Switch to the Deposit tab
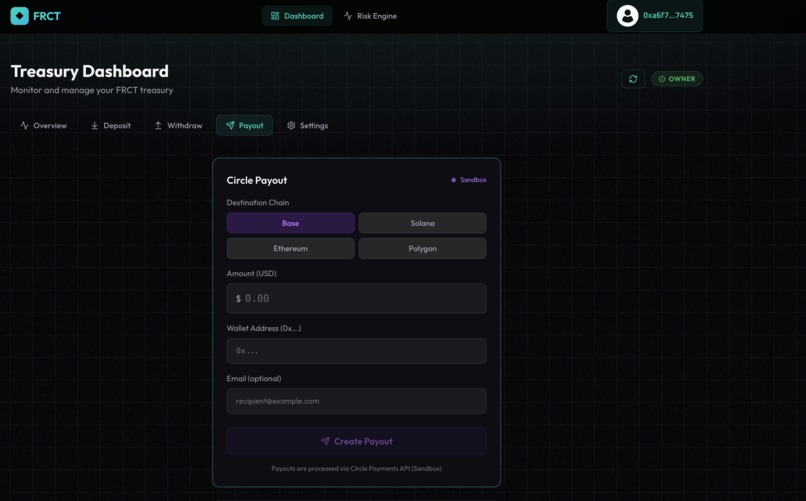 [x=111, y=125]
